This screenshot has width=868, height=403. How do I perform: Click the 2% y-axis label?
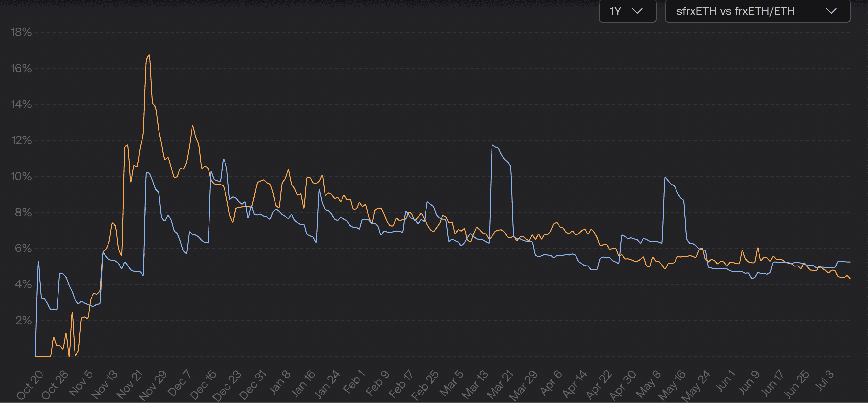tap(23, 320)
